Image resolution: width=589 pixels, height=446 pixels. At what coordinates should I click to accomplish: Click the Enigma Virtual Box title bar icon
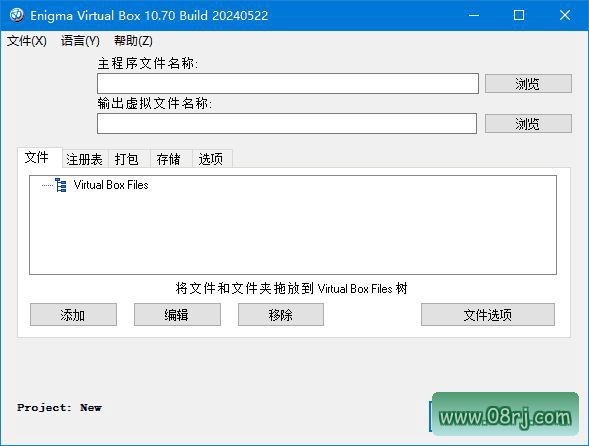click(x=16, y=15)
